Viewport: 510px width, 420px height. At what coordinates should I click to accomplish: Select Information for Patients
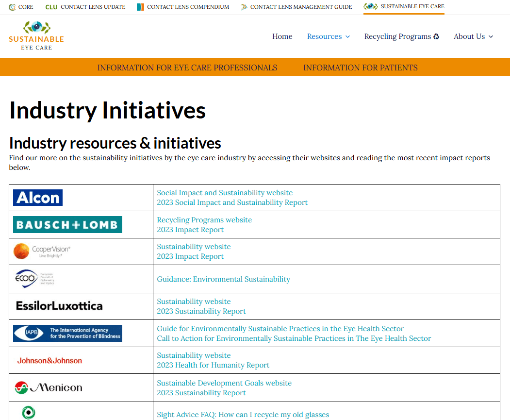pos(360,67)
